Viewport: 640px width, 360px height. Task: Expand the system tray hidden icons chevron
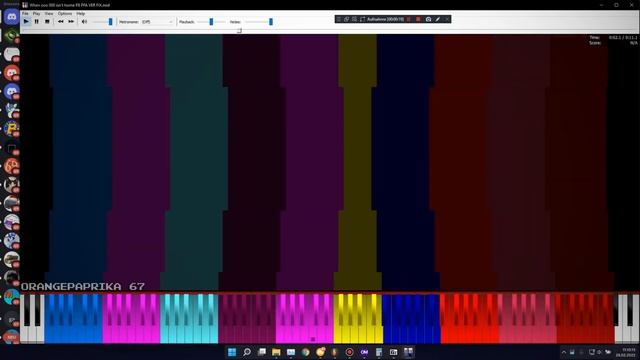pyautogui.click(x=564, y=352)
